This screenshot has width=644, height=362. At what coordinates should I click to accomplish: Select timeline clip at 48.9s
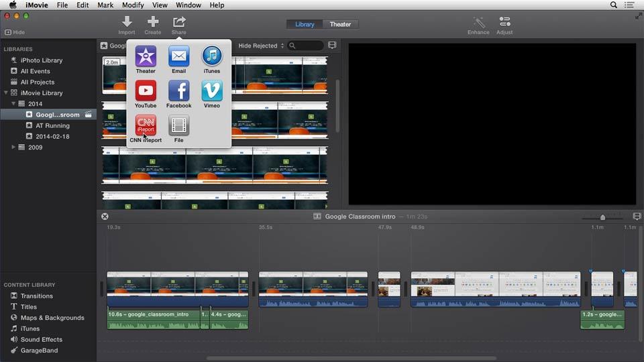coord(496,290)
